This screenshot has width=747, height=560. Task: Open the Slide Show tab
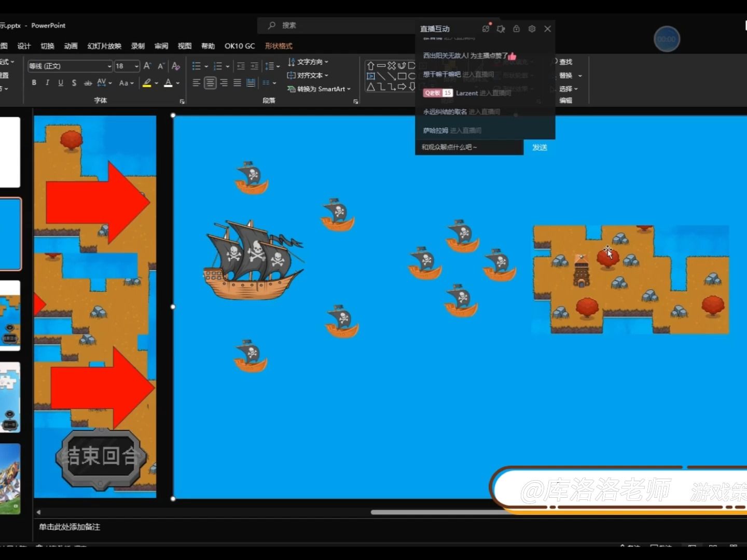tap(104, 46)
